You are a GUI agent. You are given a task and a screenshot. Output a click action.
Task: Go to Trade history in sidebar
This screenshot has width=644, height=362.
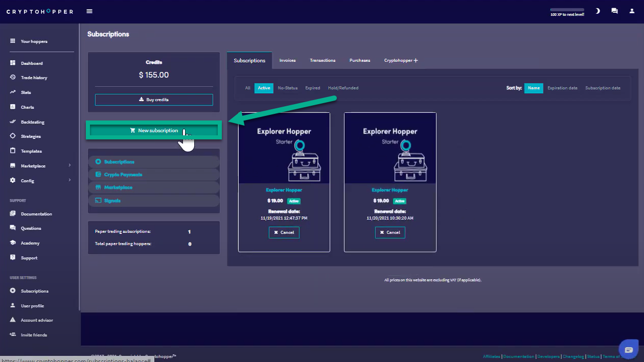[34, 78]
